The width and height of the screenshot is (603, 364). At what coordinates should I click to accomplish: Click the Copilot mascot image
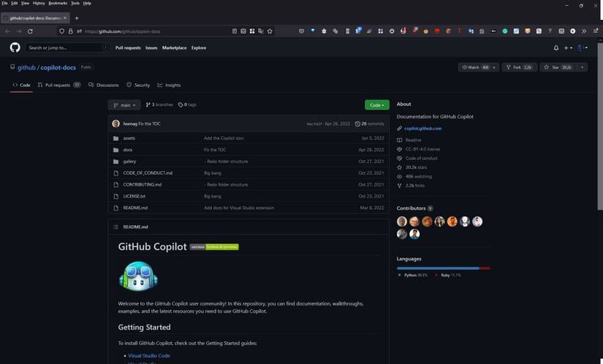[x=138, y=276]
